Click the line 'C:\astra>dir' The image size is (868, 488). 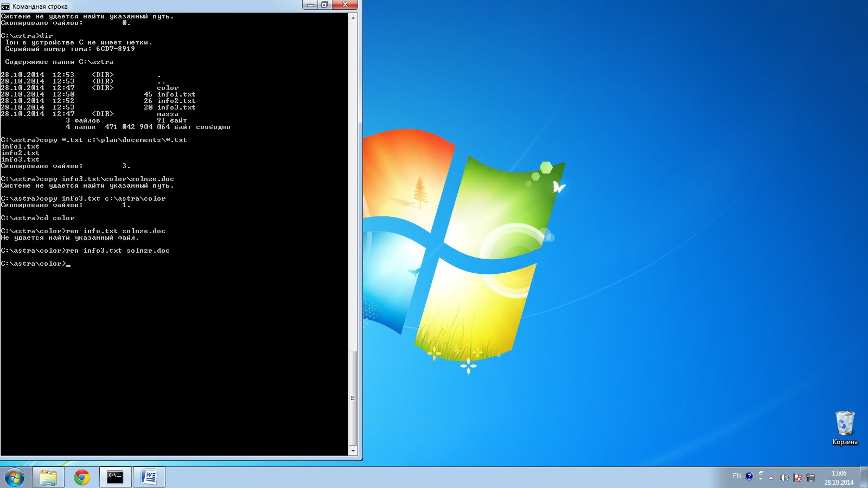(x=27, y=36)
